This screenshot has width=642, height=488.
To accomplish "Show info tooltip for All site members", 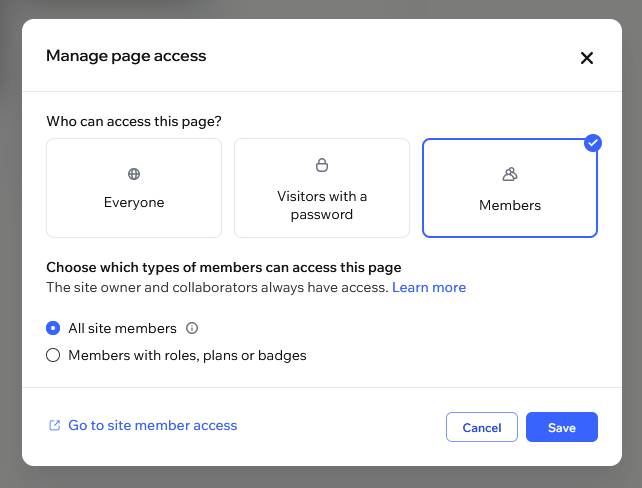I will coord(192,328).
